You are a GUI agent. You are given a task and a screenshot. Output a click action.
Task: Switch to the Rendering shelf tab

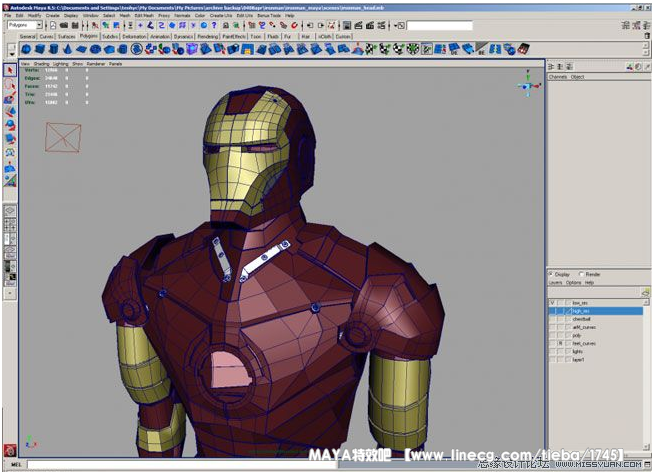click(208, 37)
